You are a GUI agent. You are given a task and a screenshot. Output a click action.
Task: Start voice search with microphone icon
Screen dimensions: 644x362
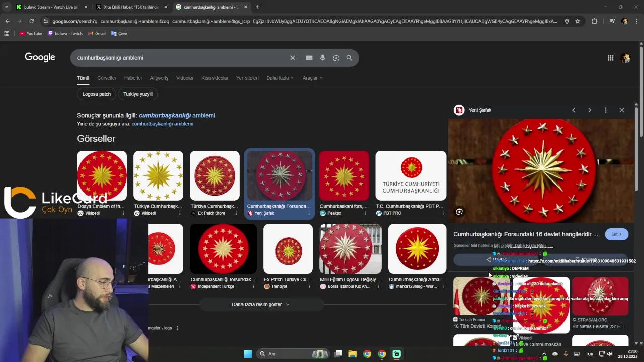tap(323, 58)
